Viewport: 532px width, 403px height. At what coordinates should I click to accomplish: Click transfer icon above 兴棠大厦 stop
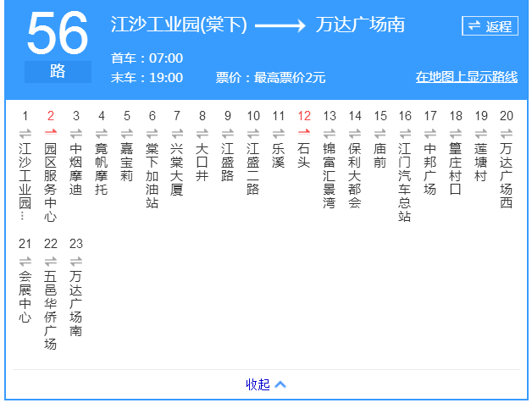(177, 134)
